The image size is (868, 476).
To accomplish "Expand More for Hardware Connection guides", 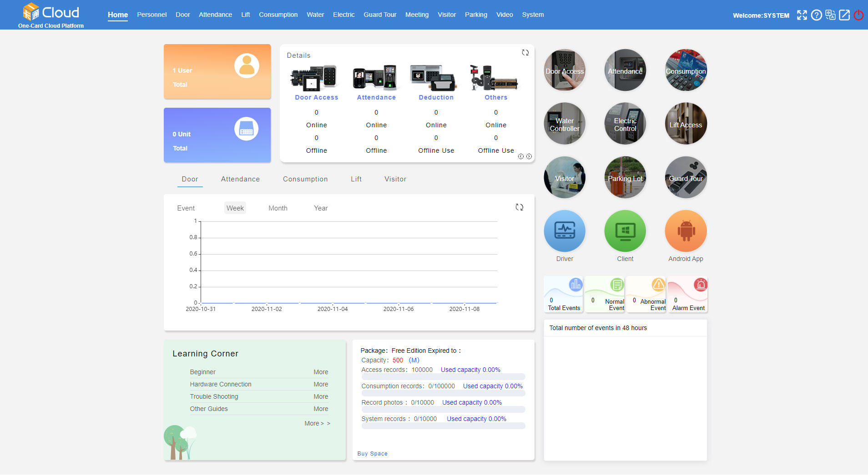I will tap(320, 384).
